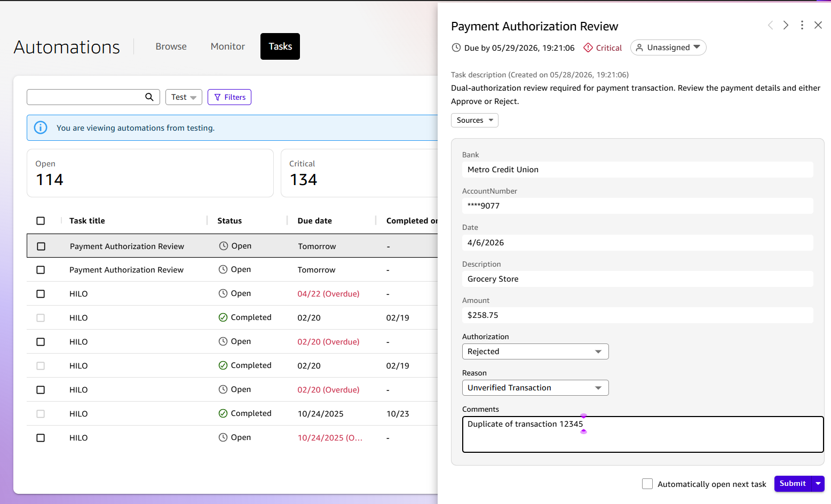This screenshot has height=504, width=831.
Task: Click the info icon in the testing banner
Action: (x=41, y=127)
